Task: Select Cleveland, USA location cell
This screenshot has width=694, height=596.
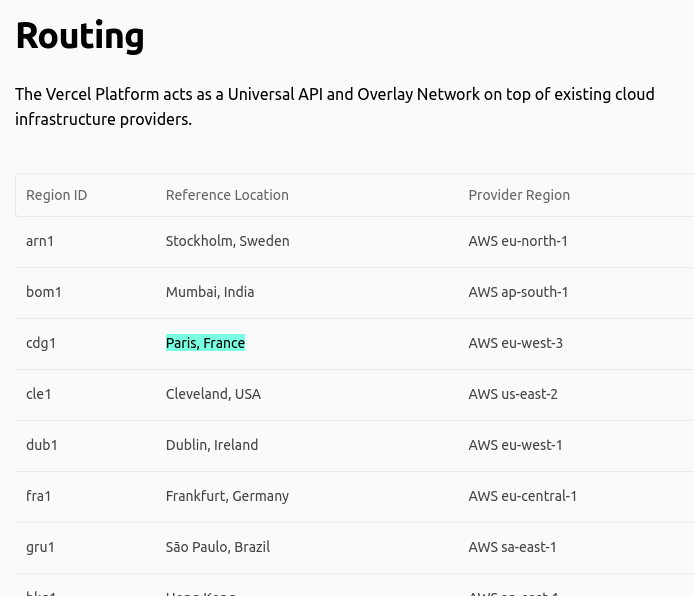Action: 213,394
